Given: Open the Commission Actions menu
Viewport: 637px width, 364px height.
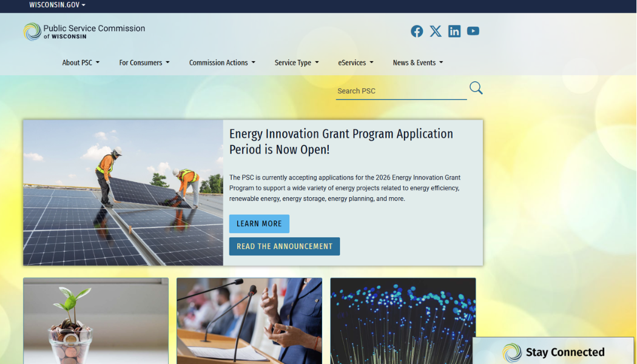Looking at the screenshot, I should click(x=222, y=62).
